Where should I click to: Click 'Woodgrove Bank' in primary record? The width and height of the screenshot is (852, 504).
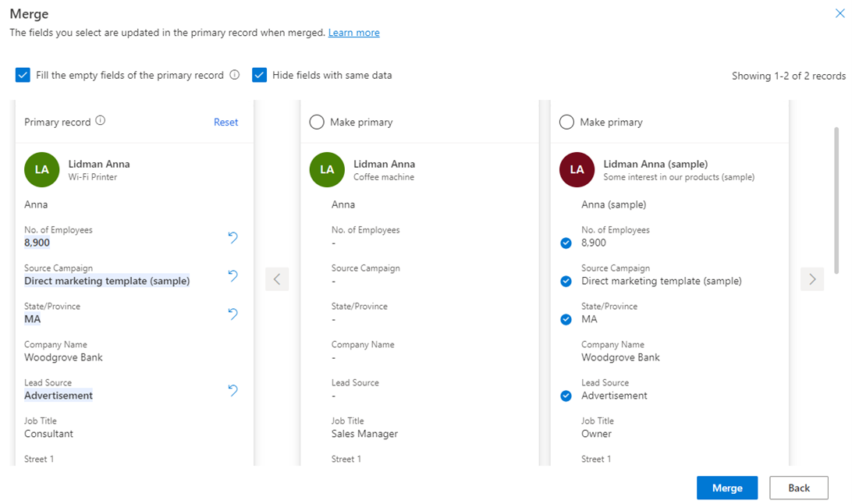point(63,357)
